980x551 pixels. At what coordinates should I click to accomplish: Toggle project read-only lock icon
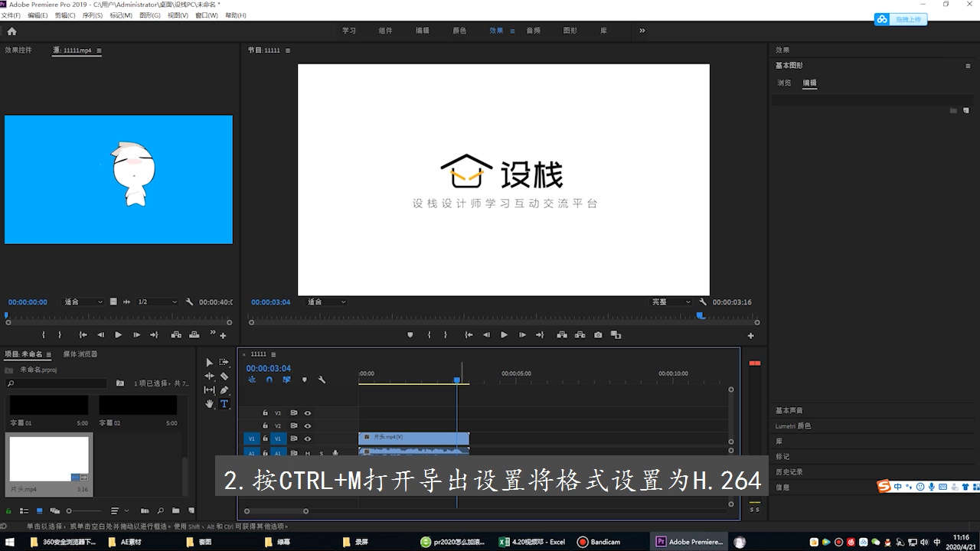pos(8,510)
